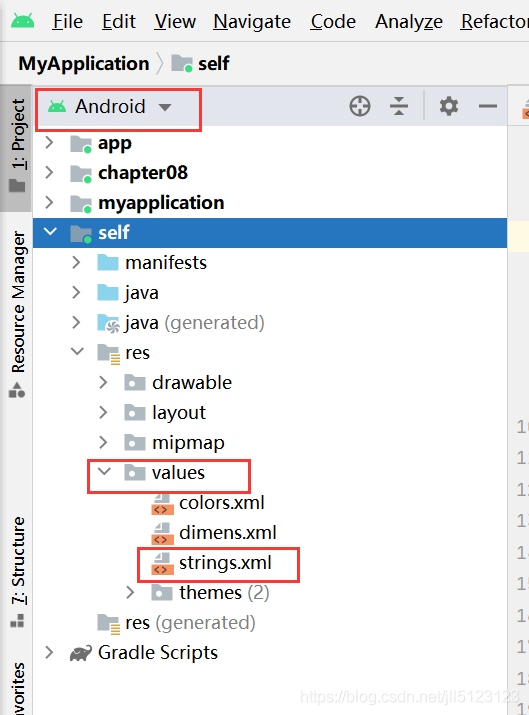The height and width of the screenshot is (715, 529).
Task: Select the Gradle Scripts label
Action: [x=158, y=653]
